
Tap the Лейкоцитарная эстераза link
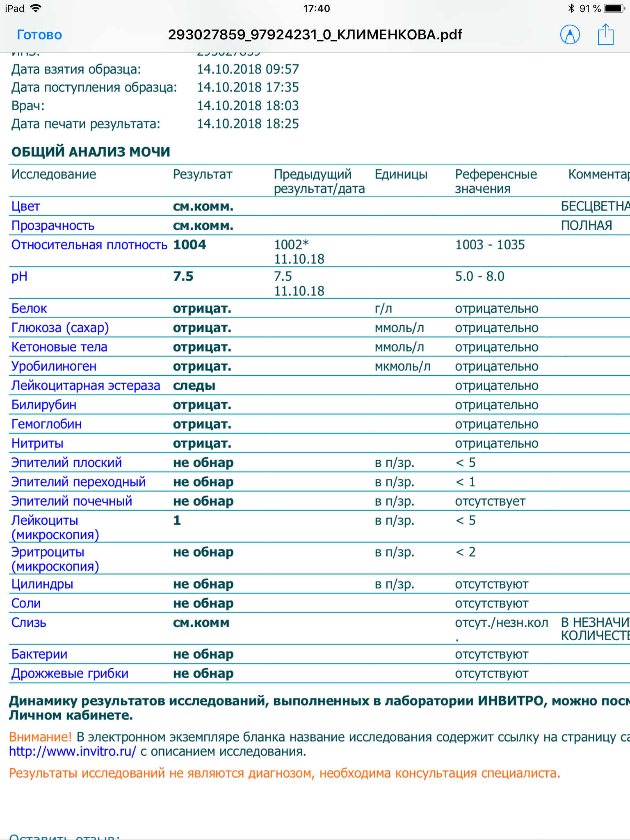(x=85, y=386)
